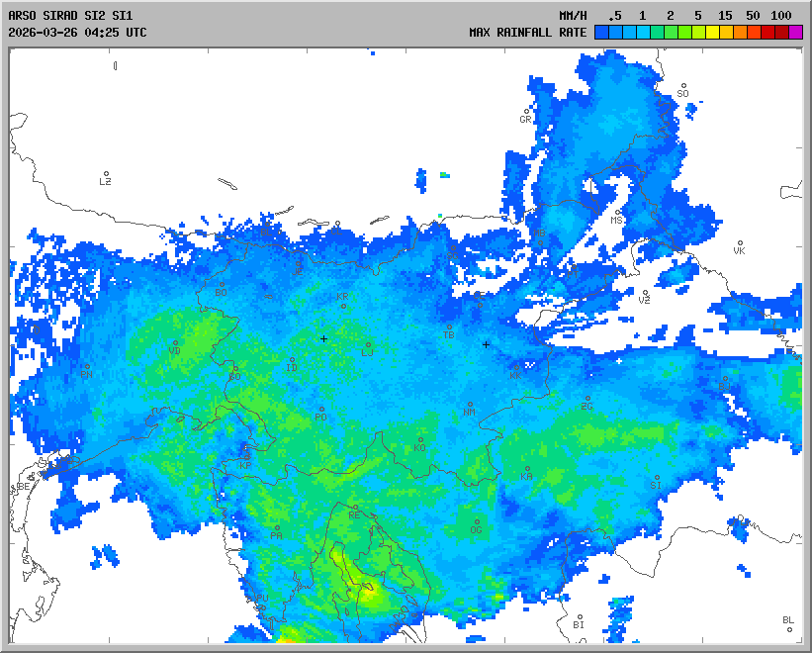Click the VK city marker
The width and height of the screenshot is (812, 653).
pyautogui.click(x=739, y=243)
